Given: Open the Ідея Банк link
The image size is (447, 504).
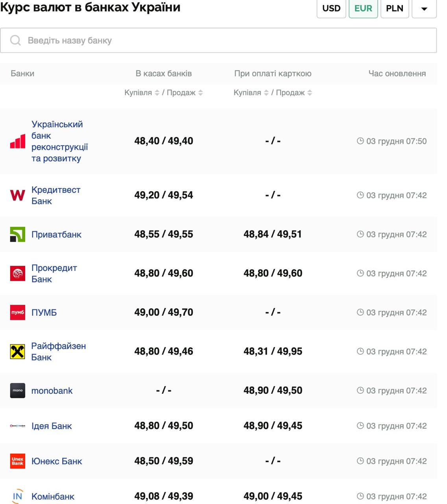Looking at the screenshot, I should pyautogui.click(x=52, y=426).
